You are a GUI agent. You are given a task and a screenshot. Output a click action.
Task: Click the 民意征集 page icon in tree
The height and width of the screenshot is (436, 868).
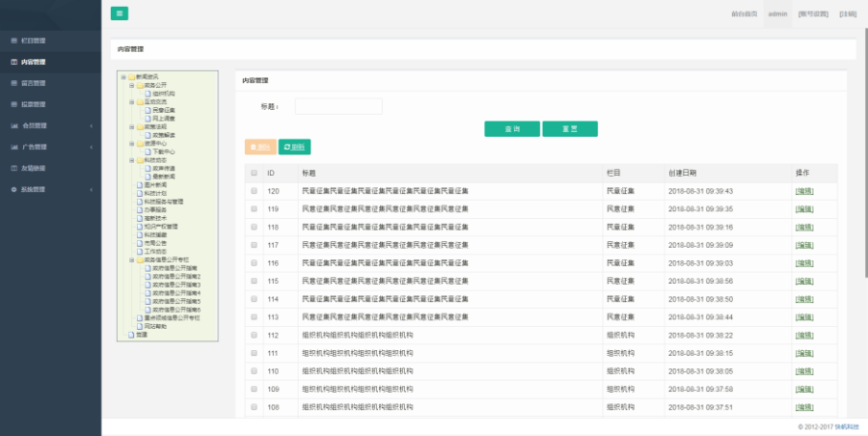tap(148, 110)
